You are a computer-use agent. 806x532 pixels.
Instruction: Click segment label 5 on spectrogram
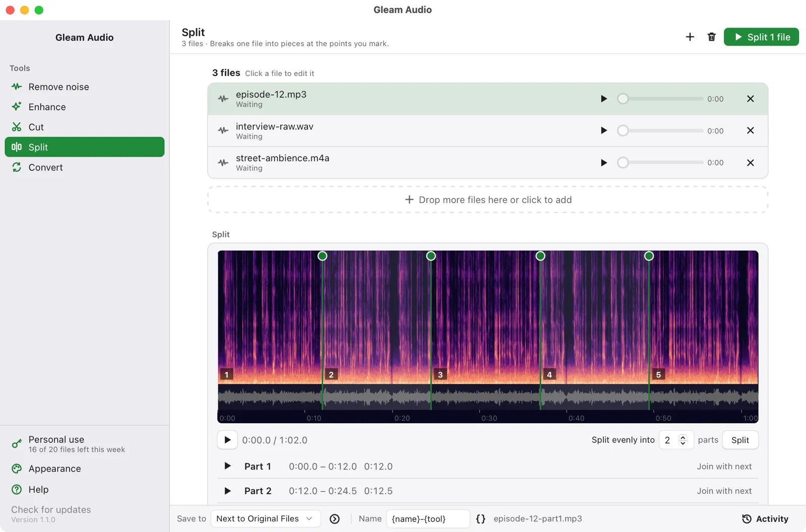click(x=658, y=374)
